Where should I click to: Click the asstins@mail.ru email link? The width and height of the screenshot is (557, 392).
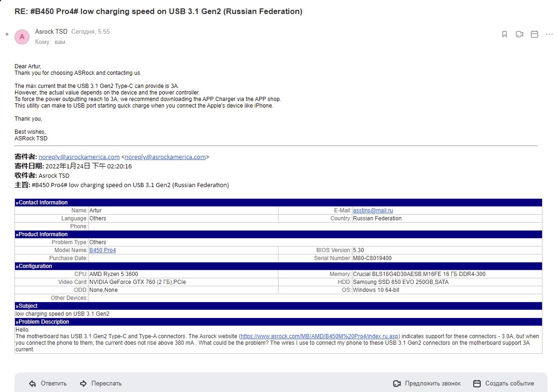[x=373, y=211]
